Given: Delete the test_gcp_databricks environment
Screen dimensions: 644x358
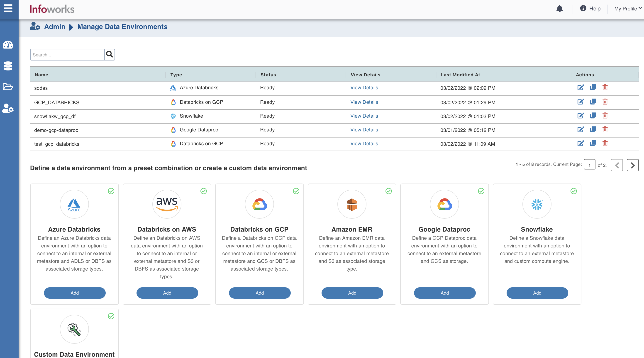Looking at the screenshot, I should pos(605,143).
